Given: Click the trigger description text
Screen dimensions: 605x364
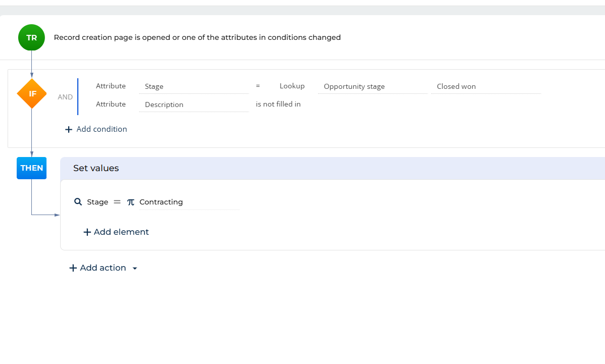Looking at the screenshot, I should pos(197,37).
